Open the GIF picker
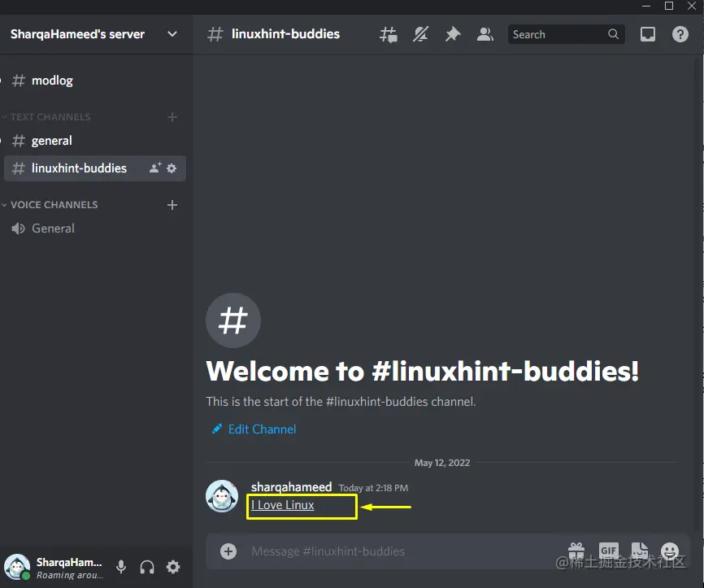 [608, 551]
